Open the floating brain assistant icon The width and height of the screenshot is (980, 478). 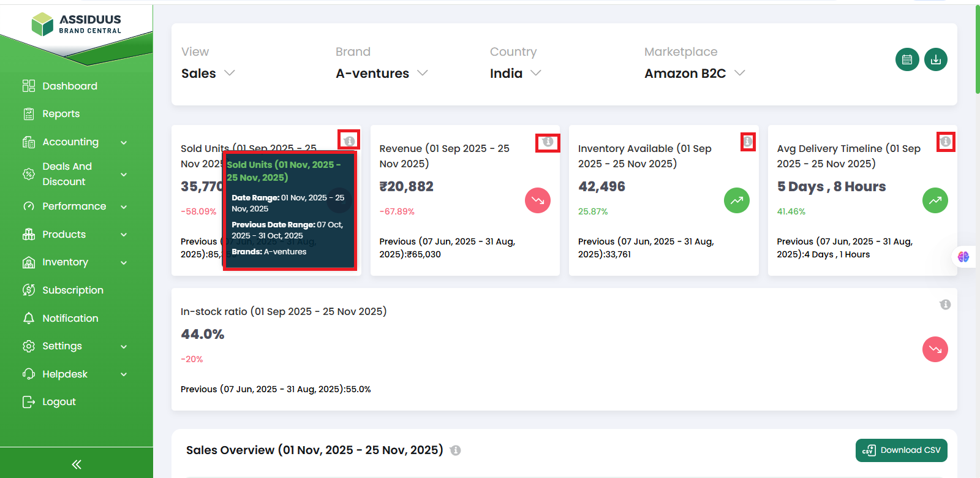click(x=963, y=257)
